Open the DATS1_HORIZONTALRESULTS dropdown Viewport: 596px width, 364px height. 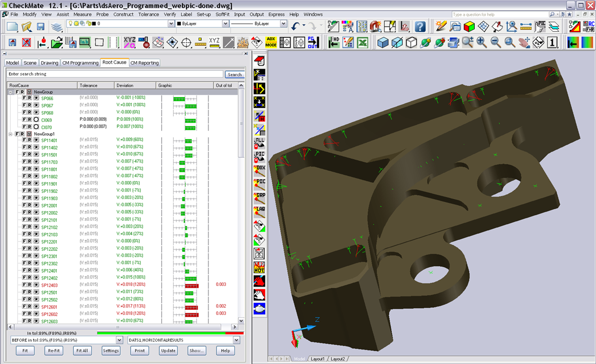pyautogui.click(x=236, y=340)
